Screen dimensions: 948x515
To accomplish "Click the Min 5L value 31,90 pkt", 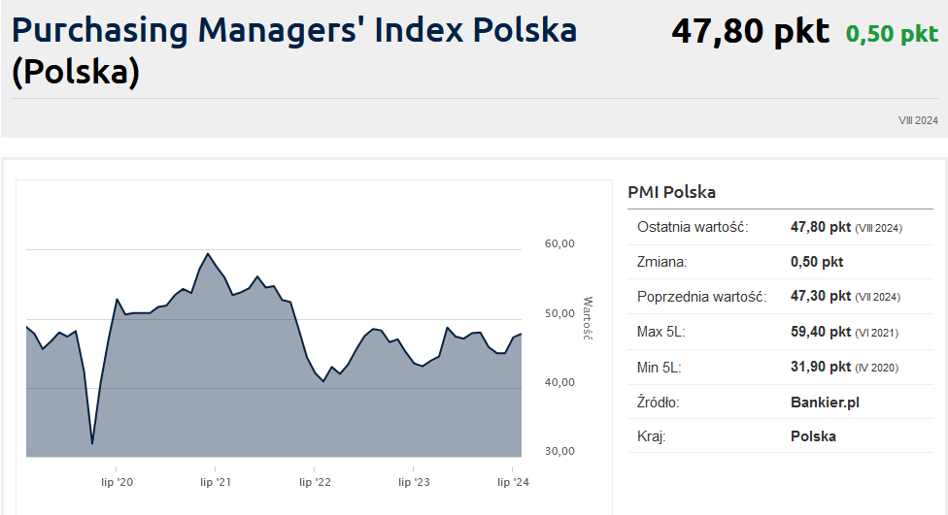I will click(x=820, y=367).
